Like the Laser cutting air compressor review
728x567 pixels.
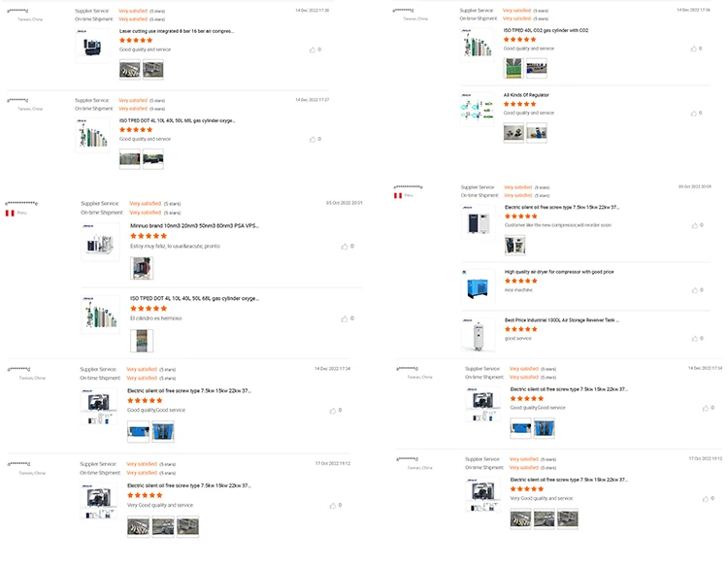tap(313, 49)
